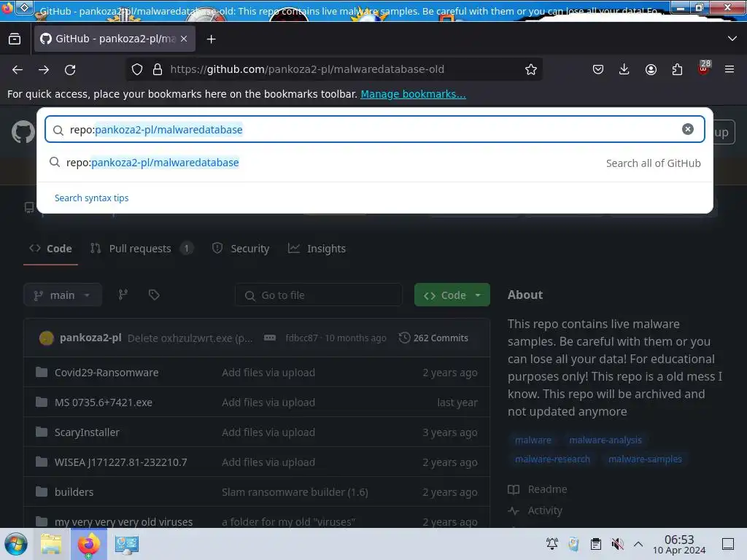The image size is (747, 560).
Task: Go forward with the browser forward arrow
Action: tap(44, 69)
